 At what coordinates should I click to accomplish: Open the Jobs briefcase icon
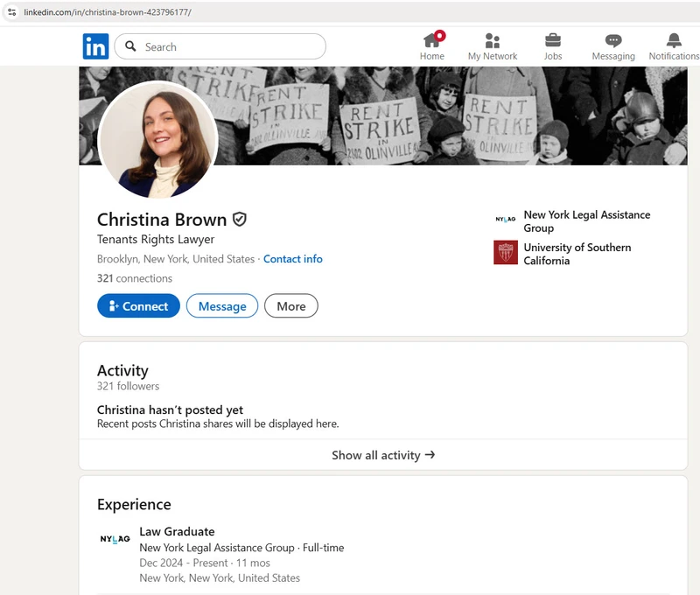[x=553, y=40]
